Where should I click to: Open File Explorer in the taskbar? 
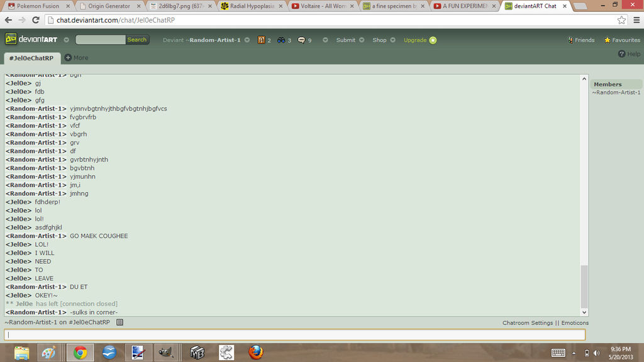coord(21,353)
